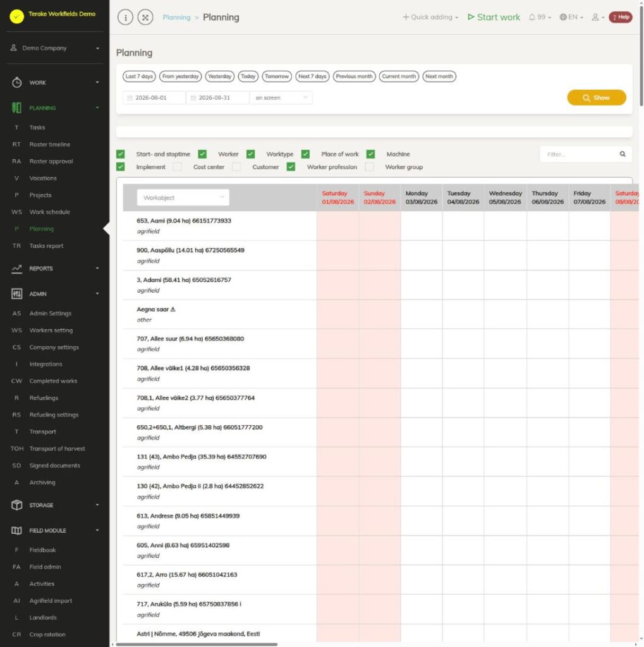
Task: Open the 'on screen' output dropdown
Action: [281, 98]
